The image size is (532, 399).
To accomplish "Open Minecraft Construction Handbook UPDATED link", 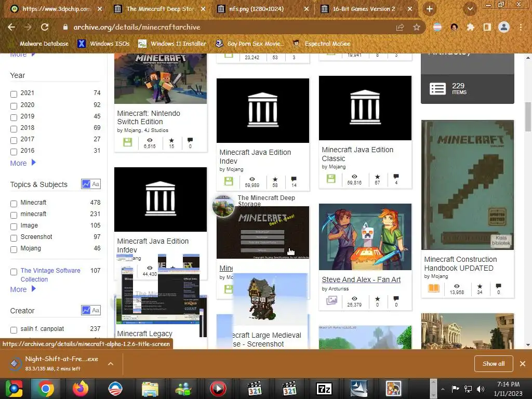I will coord(460,263).
